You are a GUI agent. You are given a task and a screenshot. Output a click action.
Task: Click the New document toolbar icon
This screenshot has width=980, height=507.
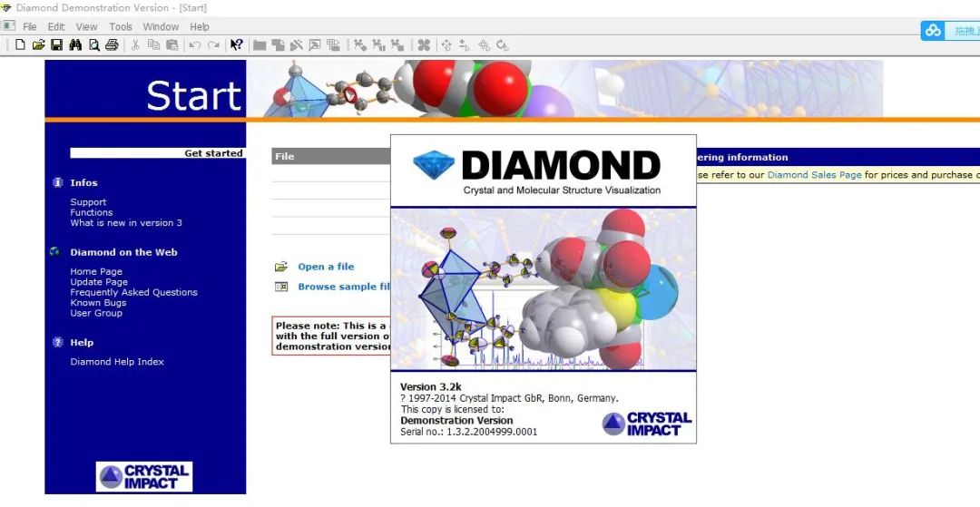[x=20, y=45]
